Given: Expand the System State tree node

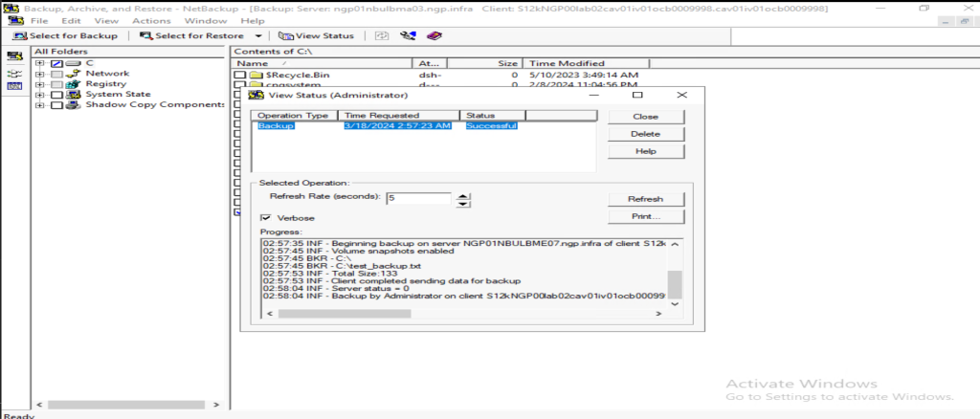Looking at the screenshot, I should (x=40, y=95).
